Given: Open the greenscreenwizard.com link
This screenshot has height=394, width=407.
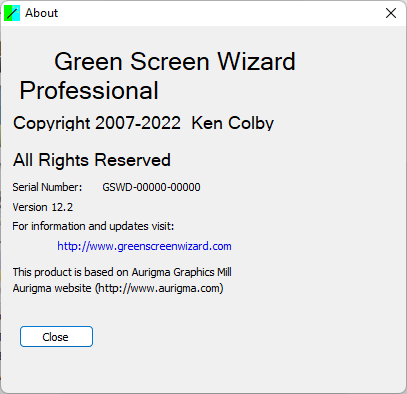Looking at the screenshot, I should (144, 246).
